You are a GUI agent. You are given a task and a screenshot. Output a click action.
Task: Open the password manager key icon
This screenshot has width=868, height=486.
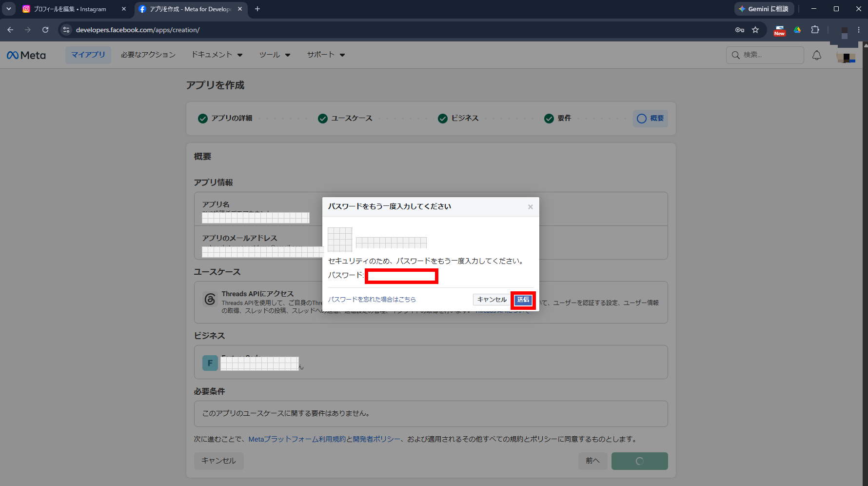740,30
